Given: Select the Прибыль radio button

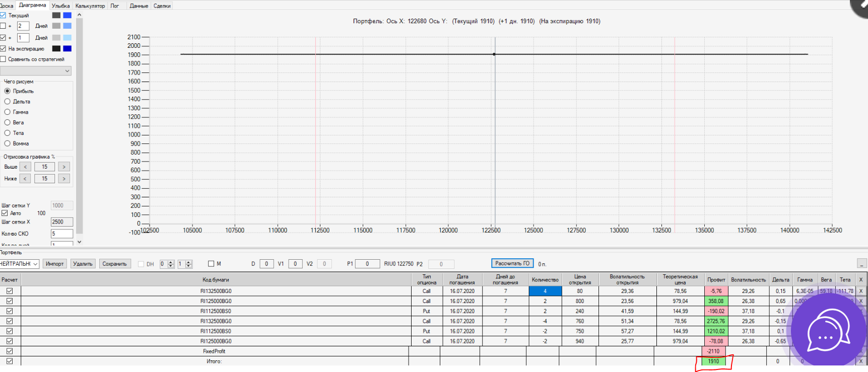Looking at the screenshot, I should tap(8, 91).
